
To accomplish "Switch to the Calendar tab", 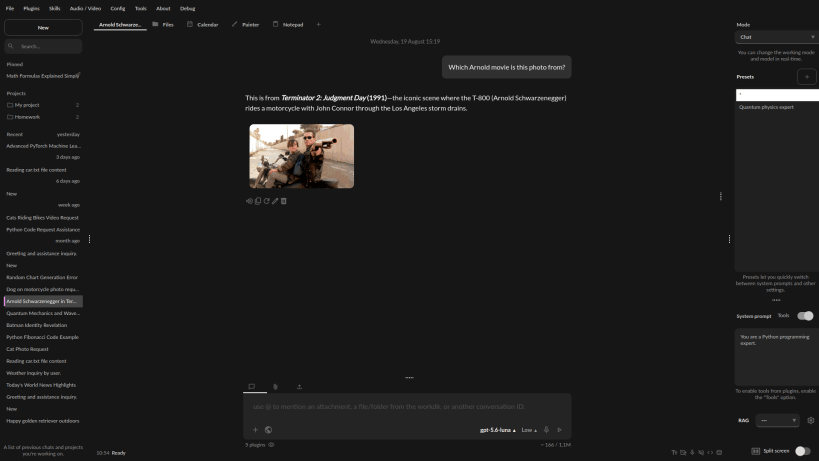I will coord(203,25).
